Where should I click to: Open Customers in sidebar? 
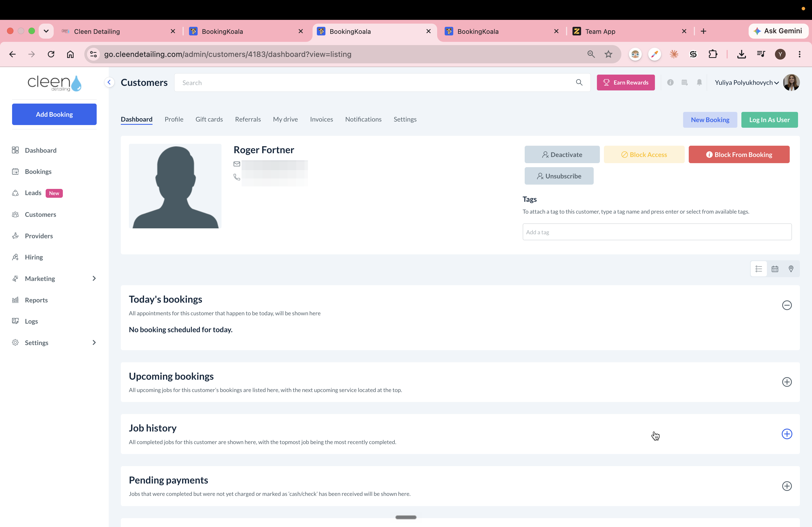click(x=40, y=214)
